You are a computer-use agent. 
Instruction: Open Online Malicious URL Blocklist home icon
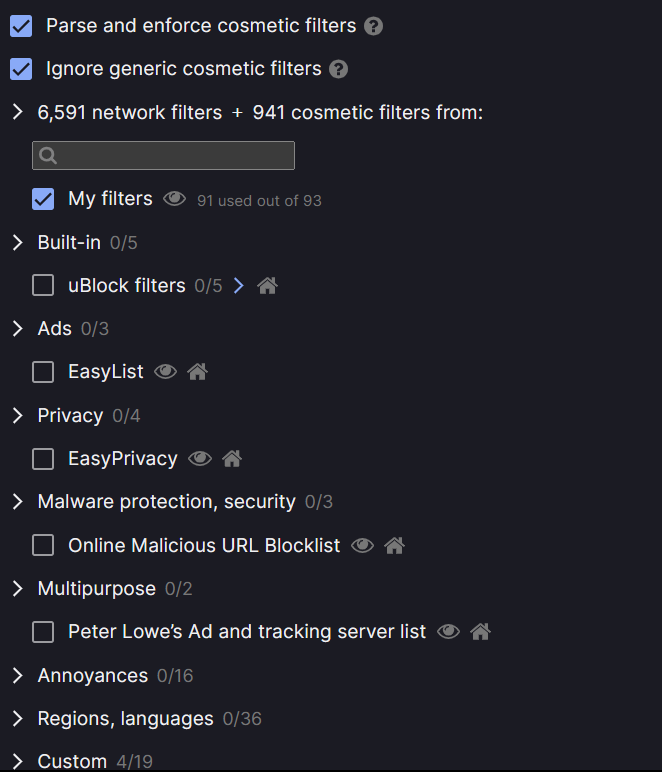(394, 546)
